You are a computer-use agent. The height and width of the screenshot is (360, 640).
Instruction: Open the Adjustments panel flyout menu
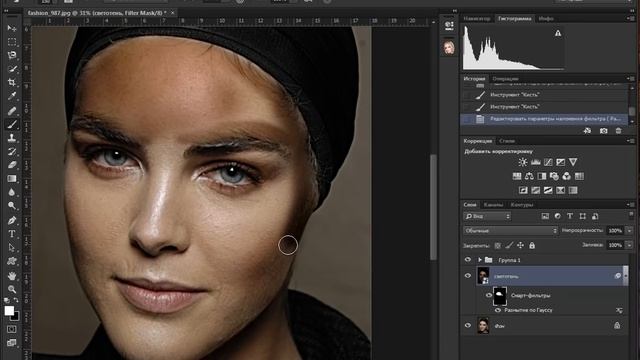pos(631,141)
